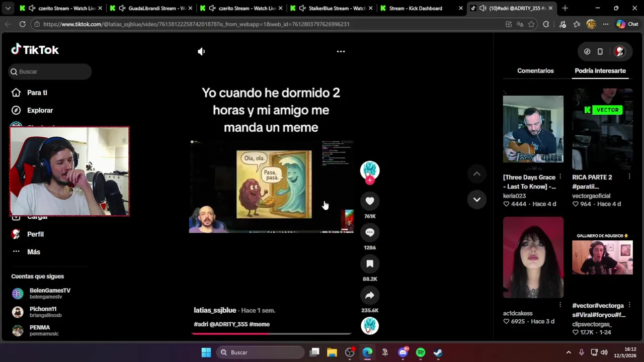This screenshot has height=362, width=644.
Task: Bookmark the video with 88.2K saves
Action: 370,264
